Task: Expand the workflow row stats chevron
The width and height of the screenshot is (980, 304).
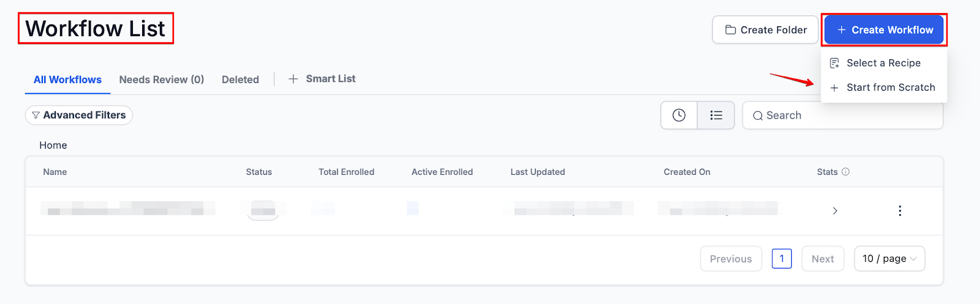Action: (835, 211)
